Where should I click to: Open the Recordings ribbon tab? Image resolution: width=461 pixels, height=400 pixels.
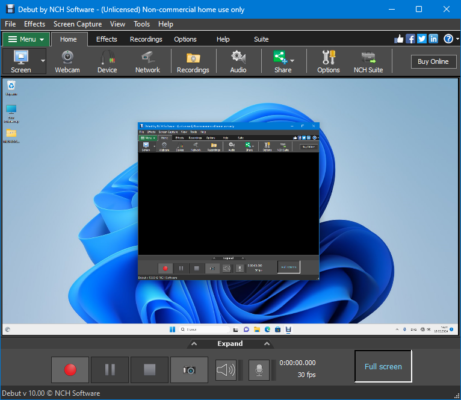[x=146, y=39]
